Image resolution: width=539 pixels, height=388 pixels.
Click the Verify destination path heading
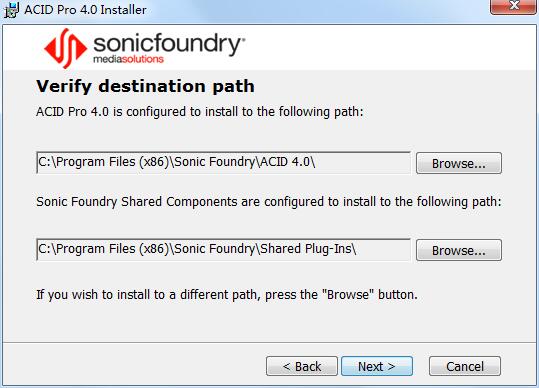pyautogui.click(x=145, y=86)
